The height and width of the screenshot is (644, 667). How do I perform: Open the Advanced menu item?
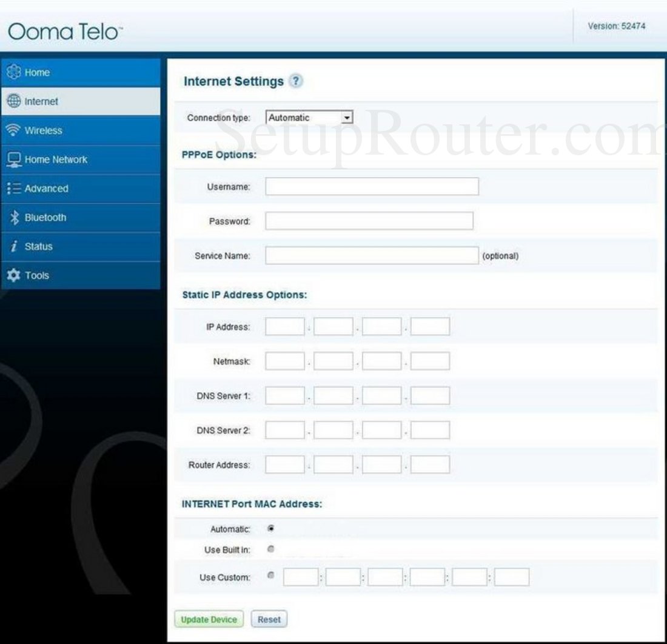pyautogui.click(x=81, y=189)
